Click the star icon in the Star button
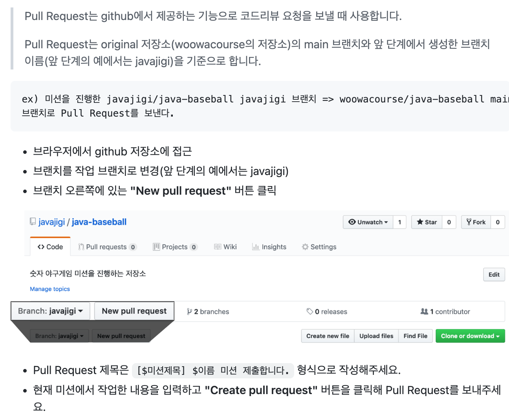Viewport: 509px width, 420px height. (x=420, y=222)
